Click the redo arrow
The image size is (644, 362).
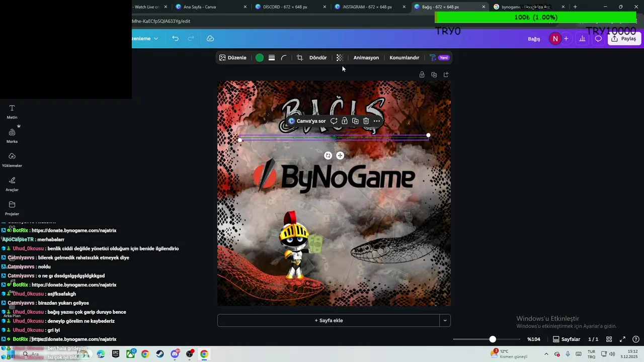pyautogui.click(x=191, y=39)
